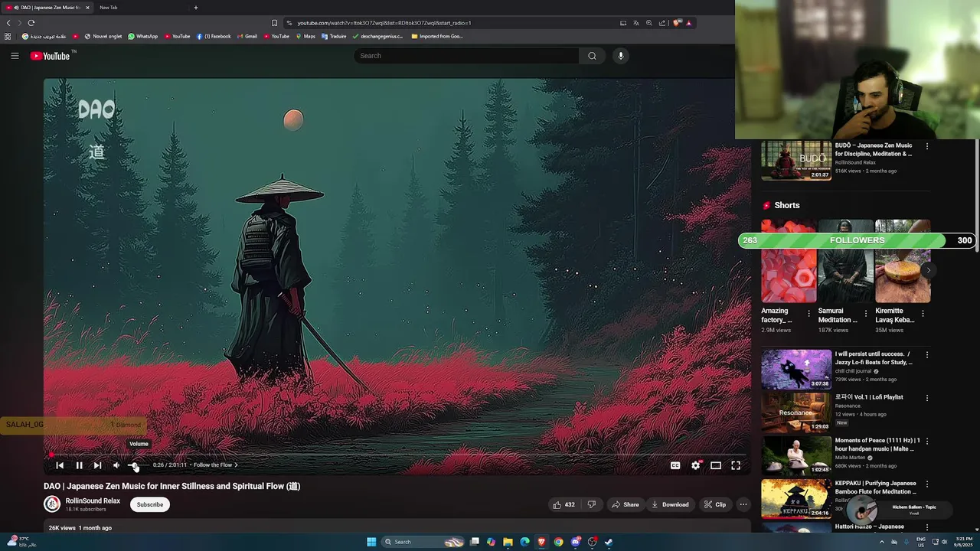Go to the YouTube home logo

[51, 56]
